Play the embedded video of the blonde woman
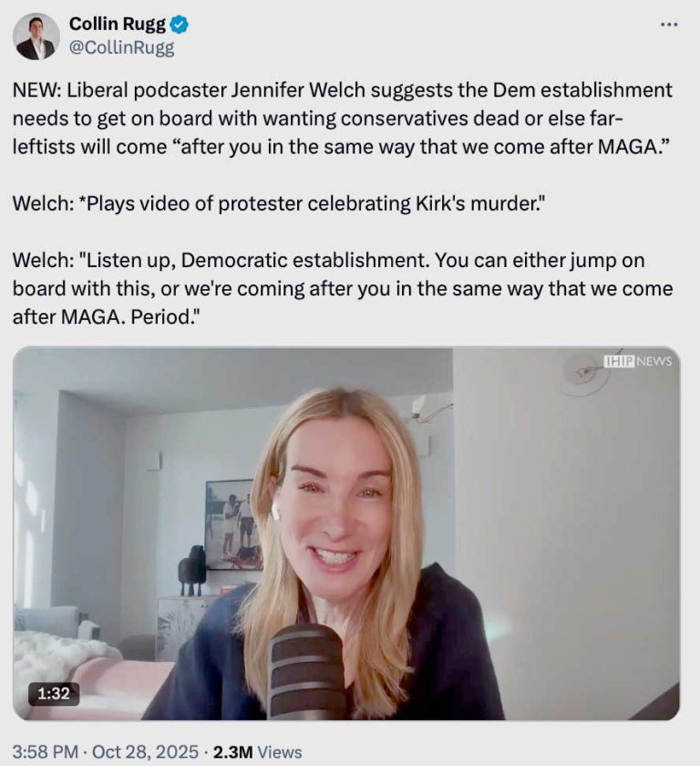700x766 pixels. pyautogui.click(x=346, y=533)
